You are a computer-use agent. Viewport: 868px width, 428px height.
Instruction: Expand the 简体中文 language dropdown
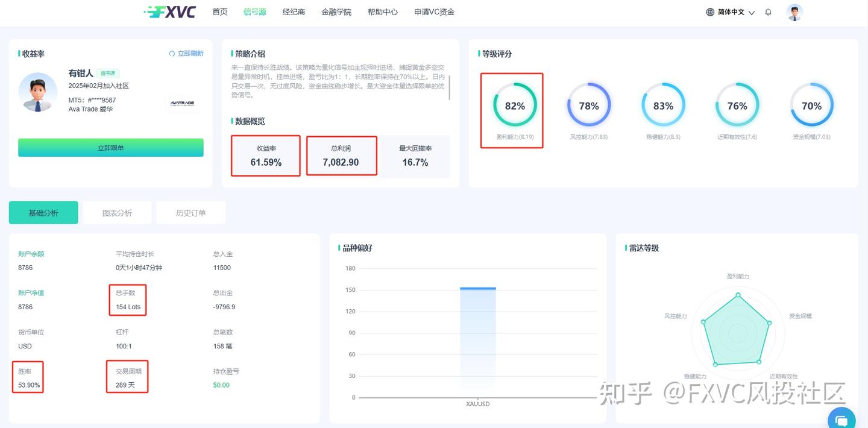coord(736,12)
